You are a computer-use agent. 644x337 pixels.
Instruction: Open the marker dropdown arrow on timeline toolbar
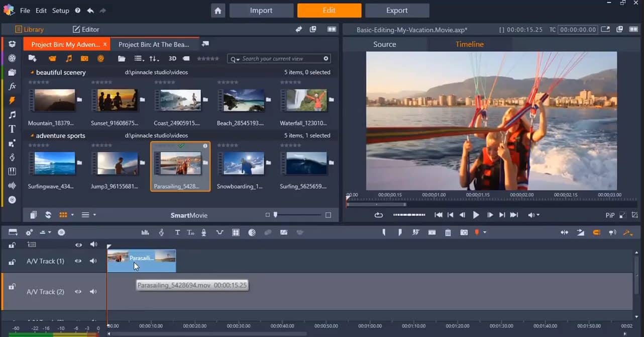coord(485,232)
